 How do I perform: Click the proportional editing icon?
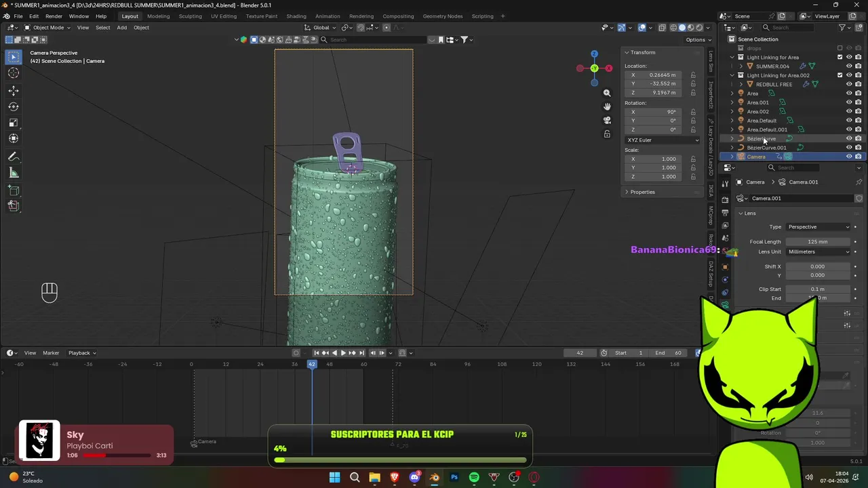[387, 28]
